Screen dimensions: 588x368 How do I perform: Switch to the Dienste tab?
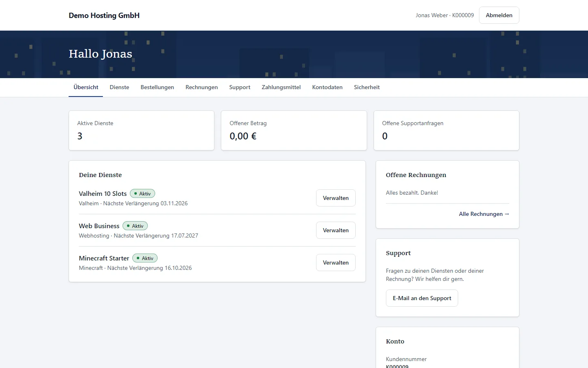click(119, 87)
